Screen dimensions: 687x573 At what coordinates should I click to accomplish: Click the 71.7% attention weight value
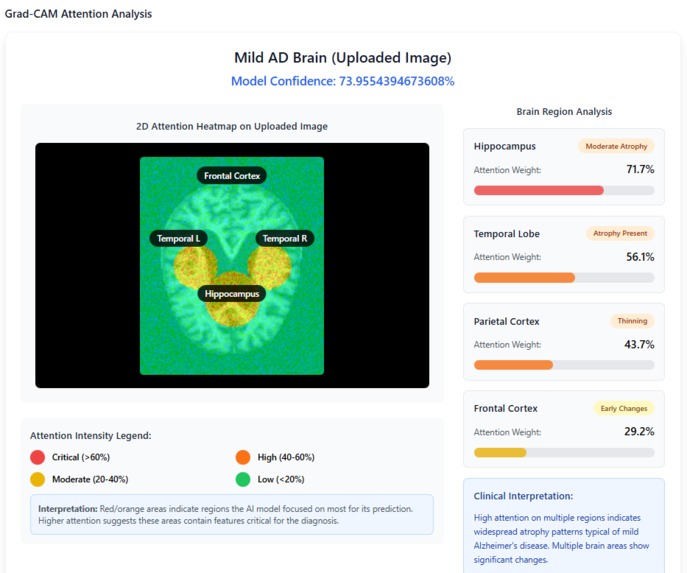click(x=640, y=169)
